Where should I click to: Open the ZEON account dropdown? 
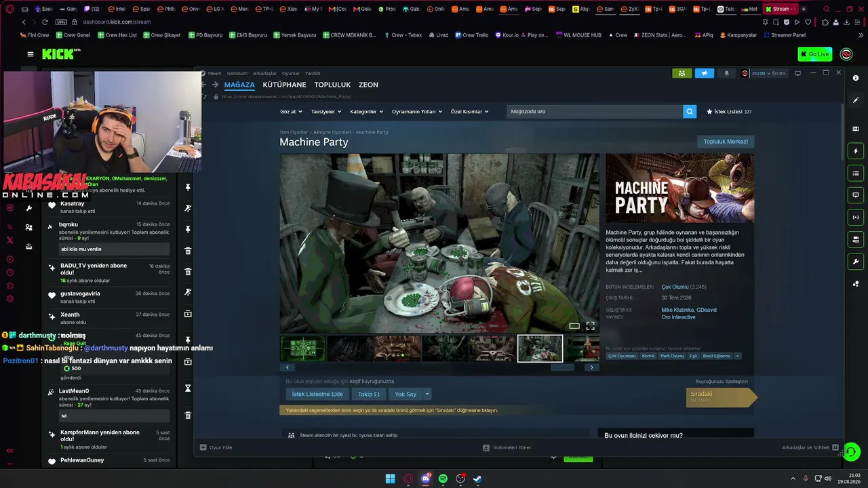point(764,73)
